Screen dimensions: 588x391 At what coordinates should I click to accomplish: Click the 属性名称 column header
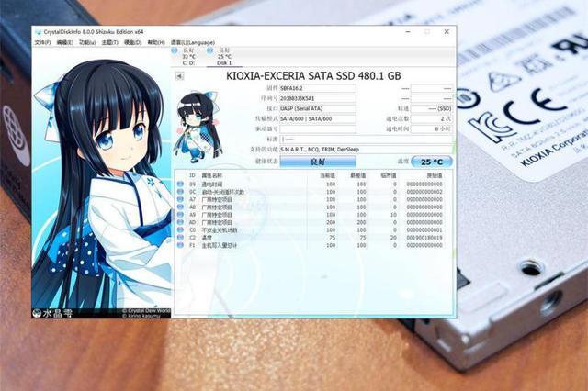click(x=212, y=175)
